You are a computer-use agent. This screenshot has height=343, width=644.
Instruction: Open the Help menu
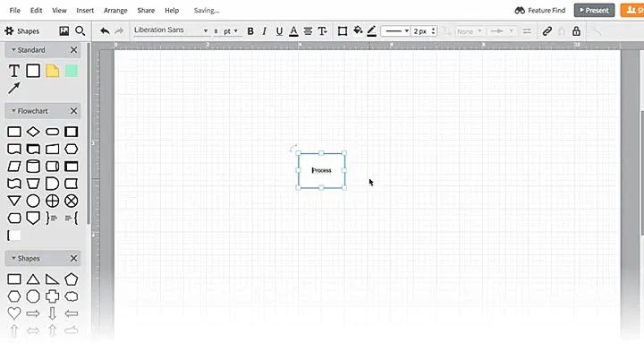coord(172,10)
